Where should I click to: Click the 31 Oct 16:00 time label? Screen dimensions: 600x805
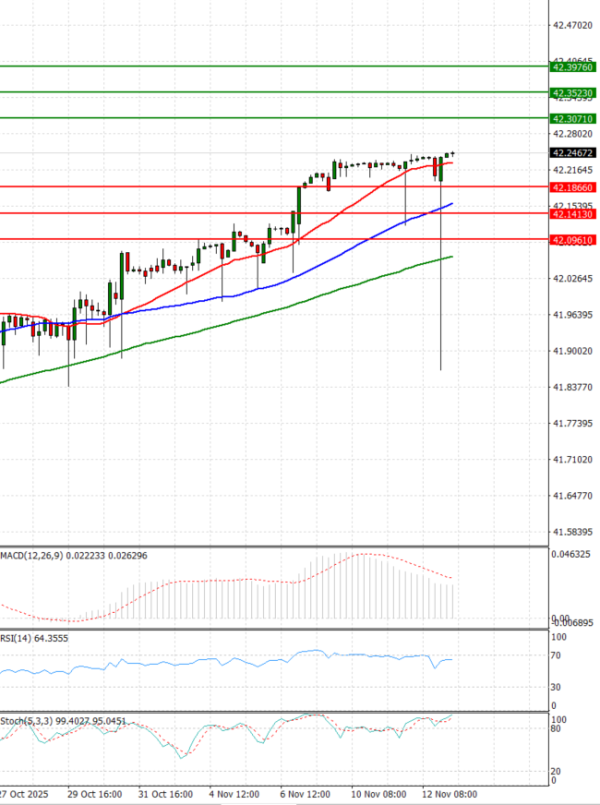click(163, 793)
